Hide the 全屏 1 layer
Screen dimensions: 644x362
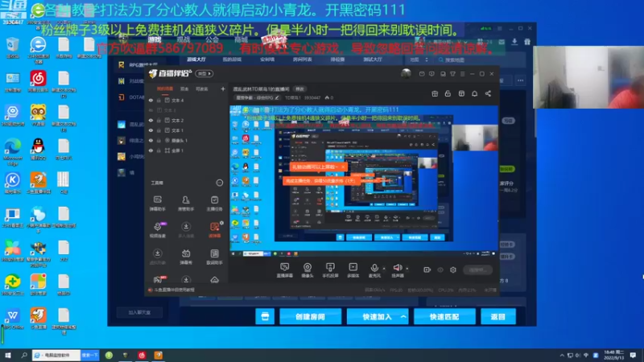[x=151, y=150]
